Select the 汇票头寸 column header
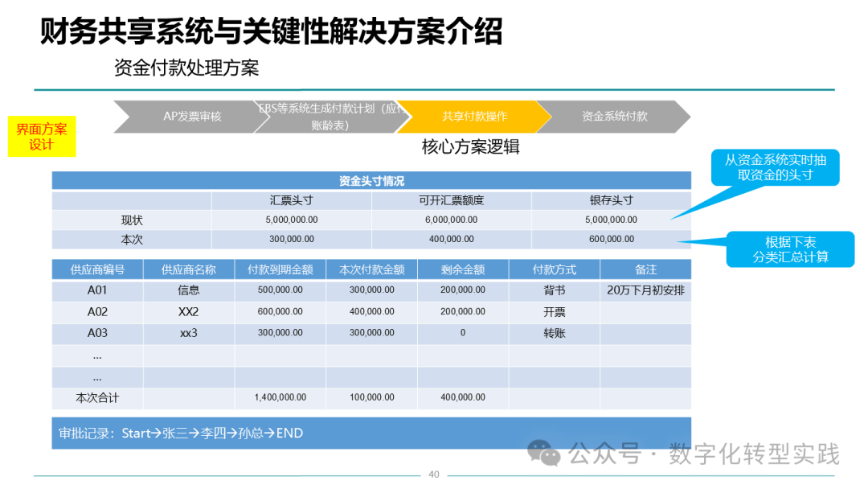868x489 pixels. pyautogui.click(x=291, y=200)
